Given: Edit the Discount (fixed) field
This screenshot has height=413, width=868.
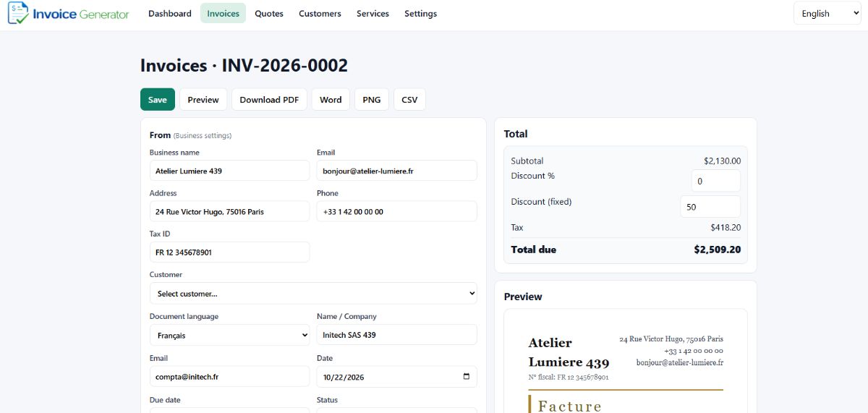Looking at the screenshot, I should point(710,206).
